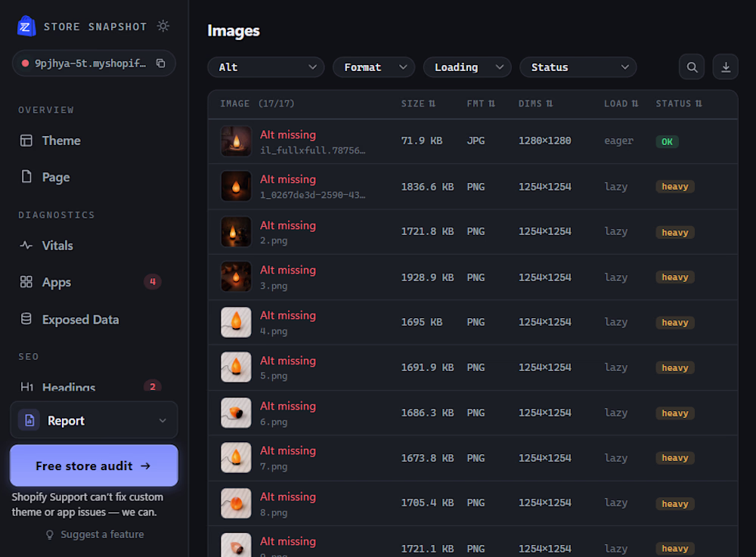Click the download export icon button
The image size is (756, 557).
(x=726, y=67)
